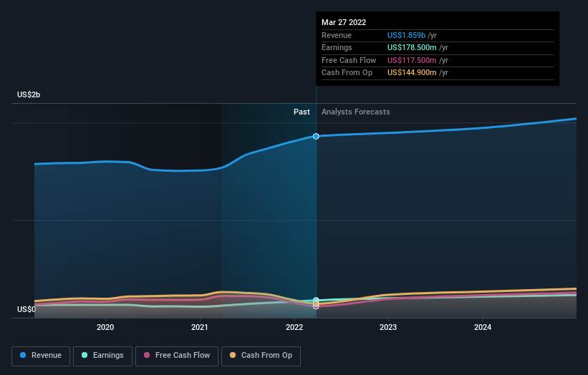
Task: Click the Revenue row label in tooltip
Action: click(337, 35)
